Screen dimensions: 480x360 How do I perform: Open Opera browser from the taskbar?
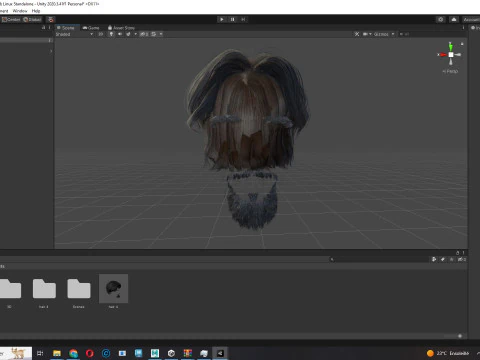click(x=90, y=353)
